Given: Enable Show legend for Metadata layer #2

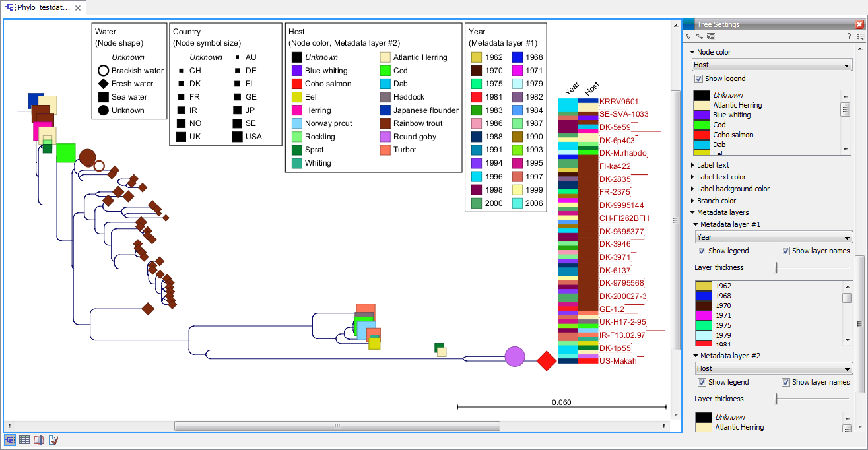Looking at the screenshot, I should [x=702, y=382].
